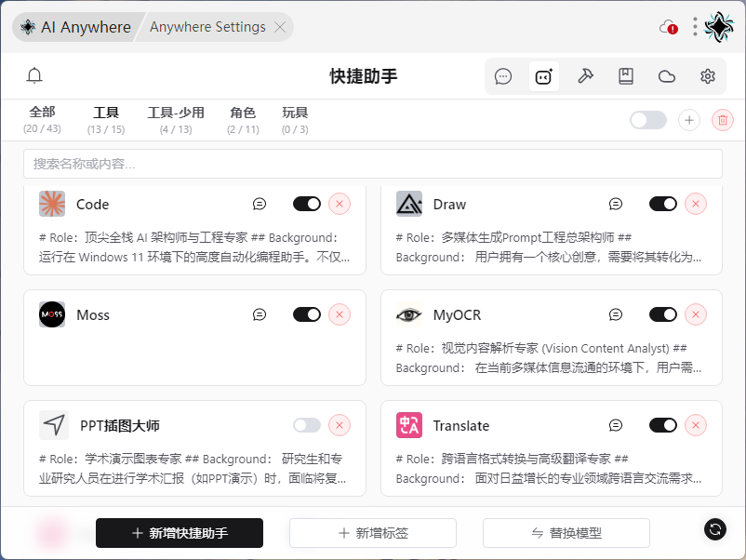Click the 替换模型 button
The image size is (746, 560).
566,533
